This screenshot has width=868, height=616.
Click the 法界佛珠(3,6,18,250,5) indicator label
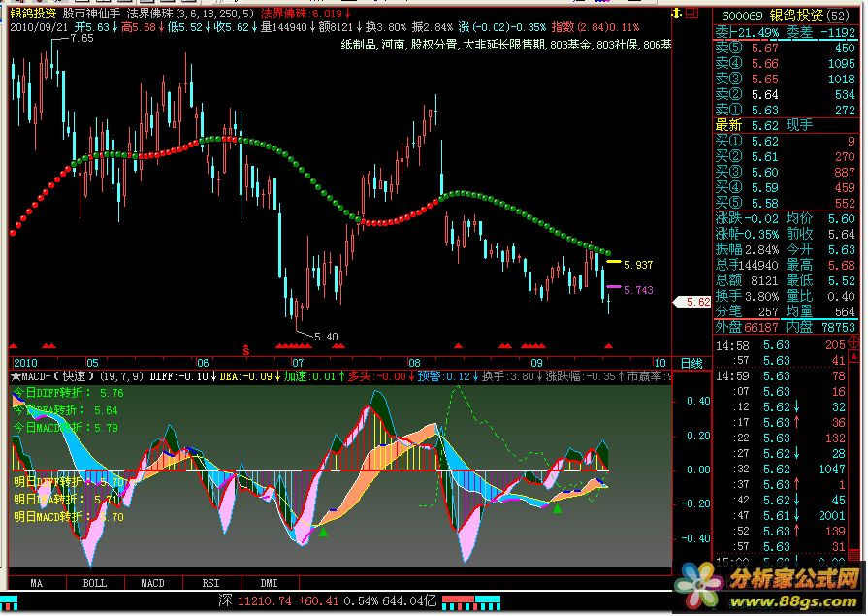(x=190, y=14)
